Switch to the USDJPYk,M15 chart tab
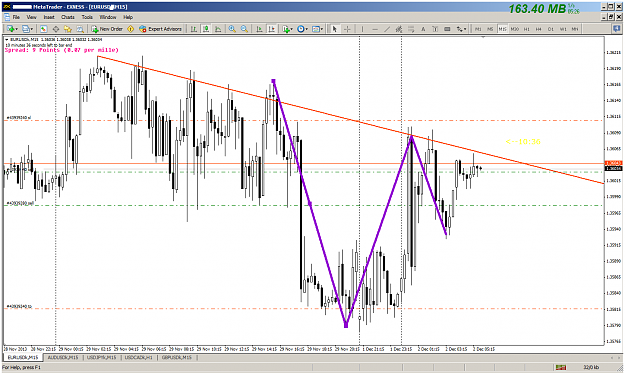The image size is (625, 373). 101,357
